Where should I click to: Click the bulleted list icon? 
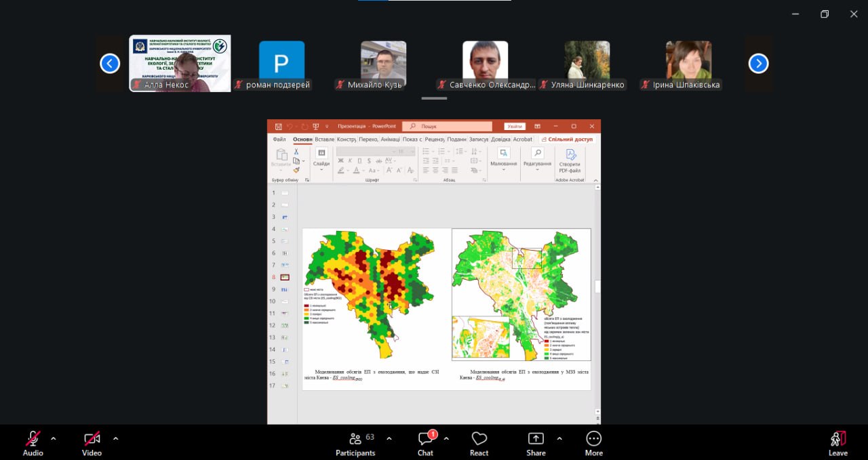pyautogui.click(x=426, y=151)
